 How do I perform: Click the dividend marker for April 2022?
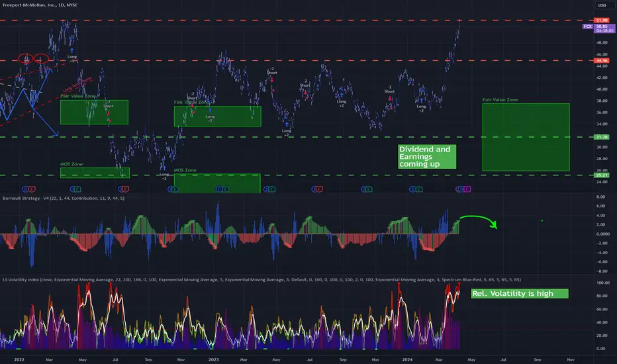[73, 189]
